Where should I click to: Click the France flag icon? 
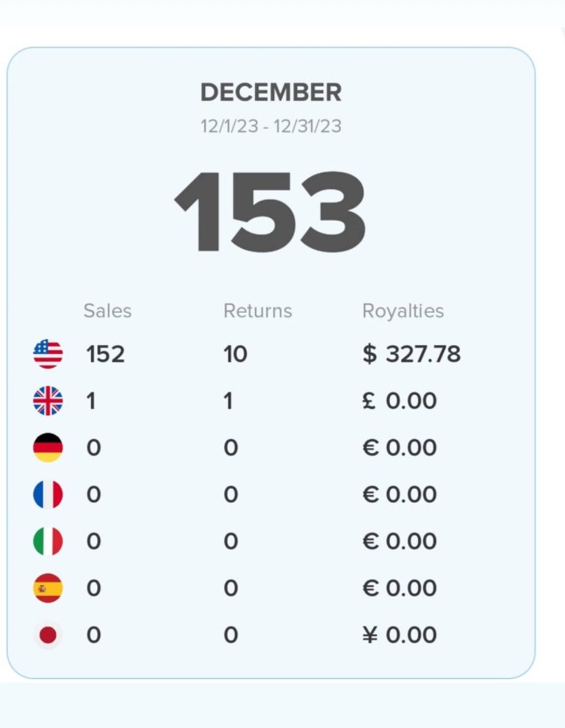tap(48, 495)
